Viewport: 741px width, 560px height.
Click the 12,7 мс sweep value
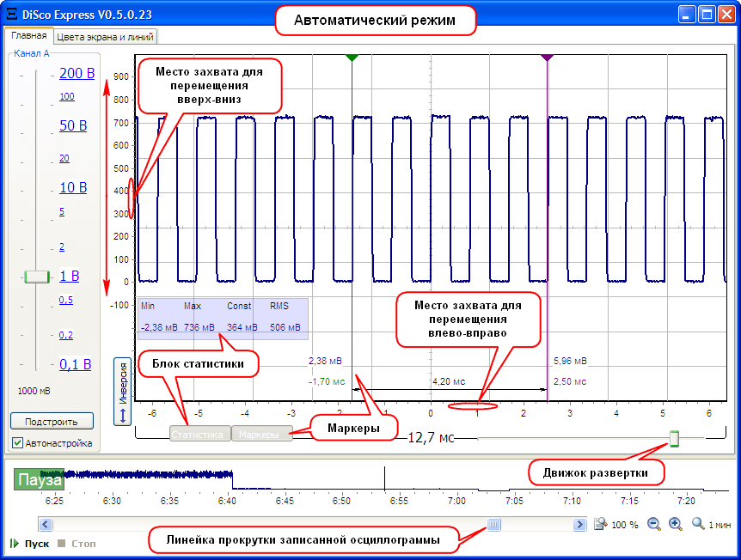click(431, 438)
